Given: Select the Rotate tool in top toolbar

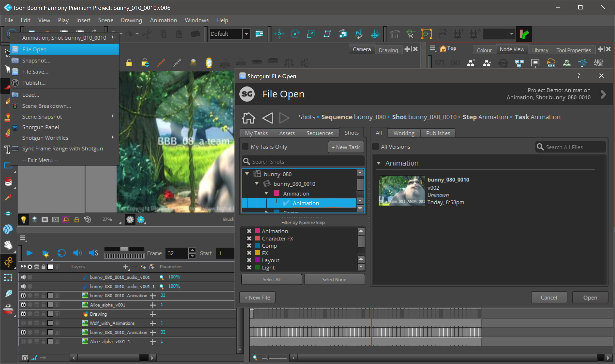Looking at the screenshot, I should [x=295, y=34].
